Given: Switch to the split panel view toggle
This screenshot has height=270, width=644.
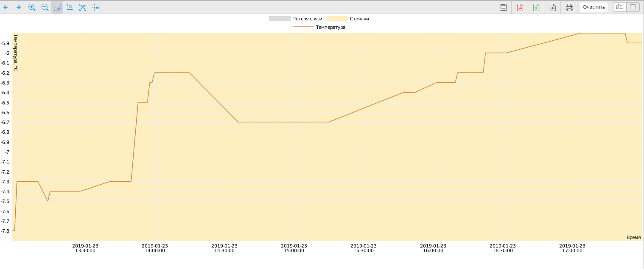Looking at the screenshot, I should click(633, 7).
